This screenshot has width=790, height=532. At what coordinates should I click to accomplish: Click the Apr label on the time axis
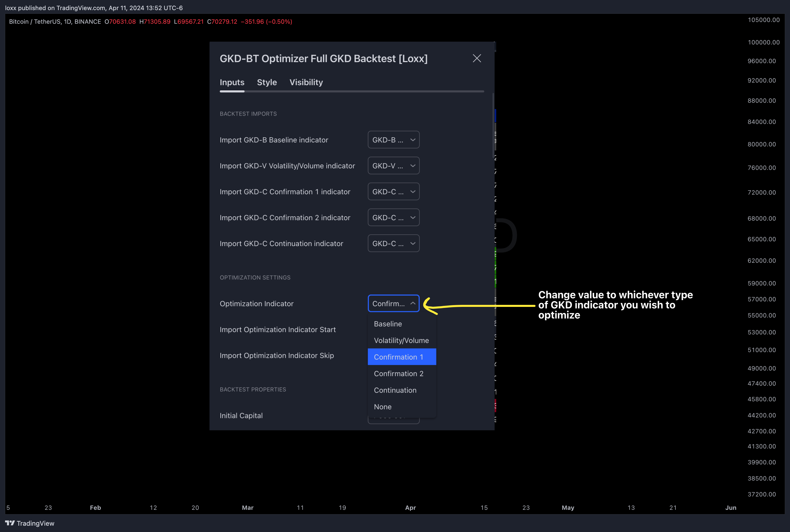(410, 508)
